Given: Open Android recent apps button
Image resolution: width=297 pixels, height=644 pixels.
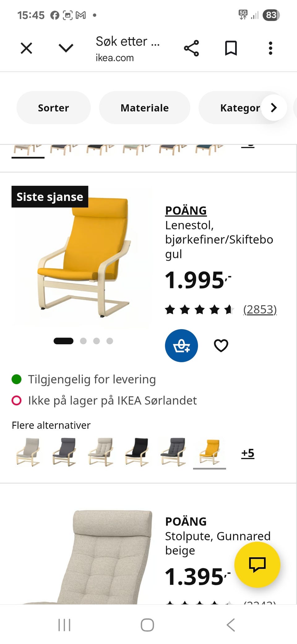Looking at the screenshot, I should point(64,625).
